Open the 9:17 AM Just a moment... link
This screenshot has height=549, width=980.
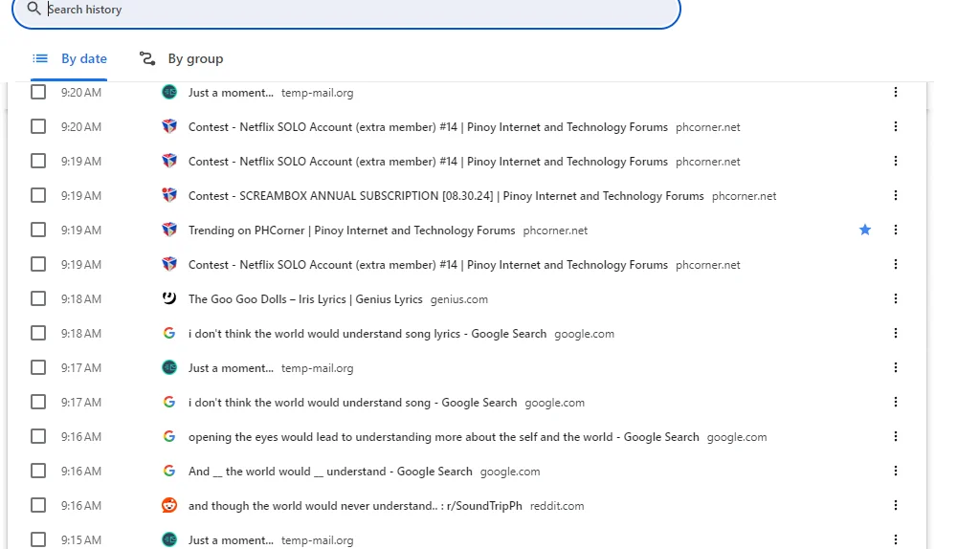click(231, 368)
